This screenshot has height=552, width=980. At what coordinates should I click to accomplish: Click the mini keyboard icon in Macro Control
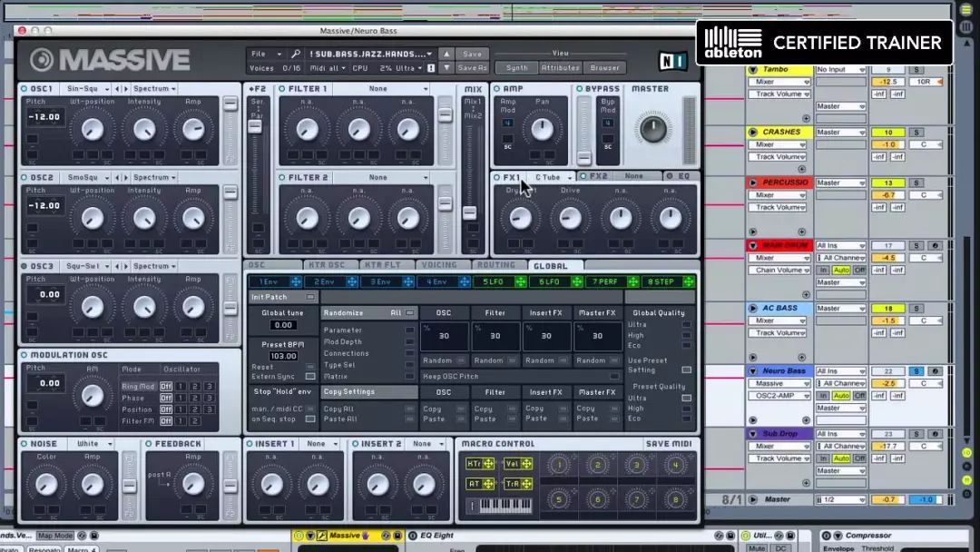pos(506,505)
